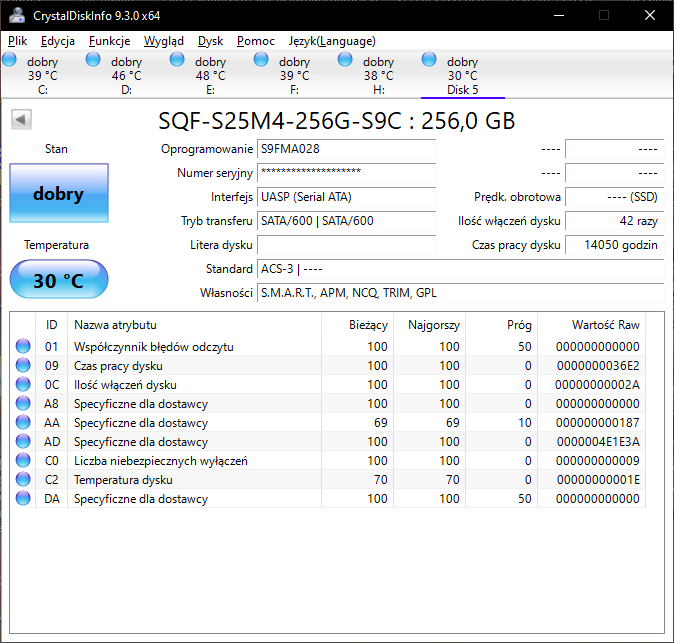Click status orb for attribute AA
Screen dimensions: 674x643
pyautogui.click(x=23, y=422)
